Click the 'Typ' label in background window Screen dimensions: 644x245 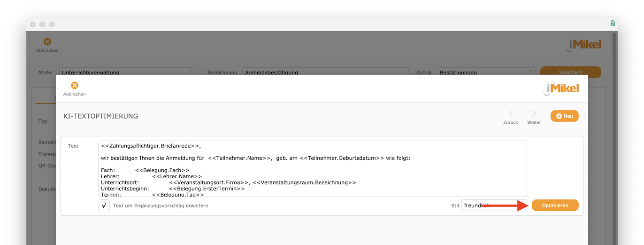[43, 121]
